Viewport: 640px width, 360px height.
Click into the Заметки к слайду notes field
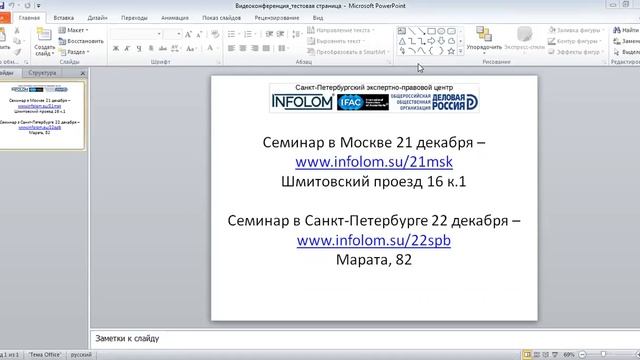coord(364,338)
